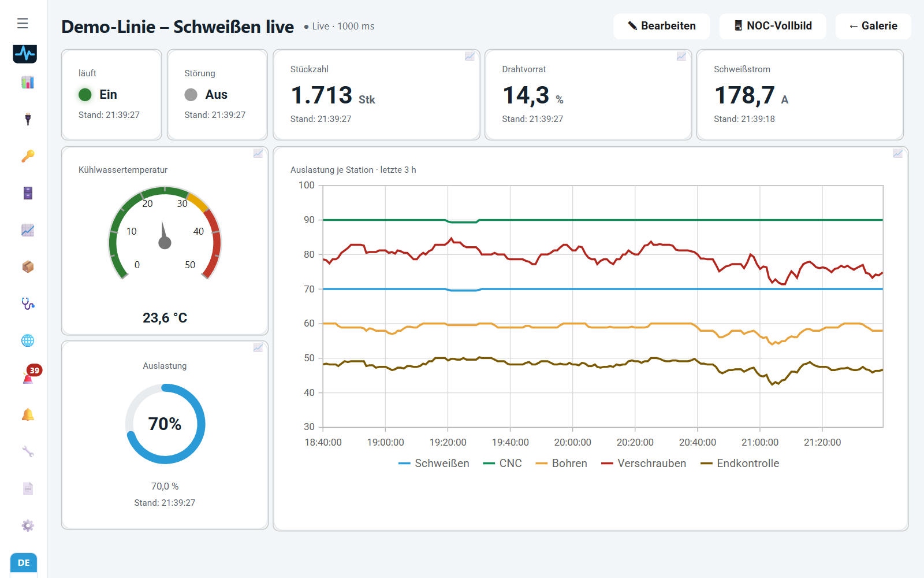Open the file cabinet icon
Viewport: 924px width, 578px height.
(28, 193)
